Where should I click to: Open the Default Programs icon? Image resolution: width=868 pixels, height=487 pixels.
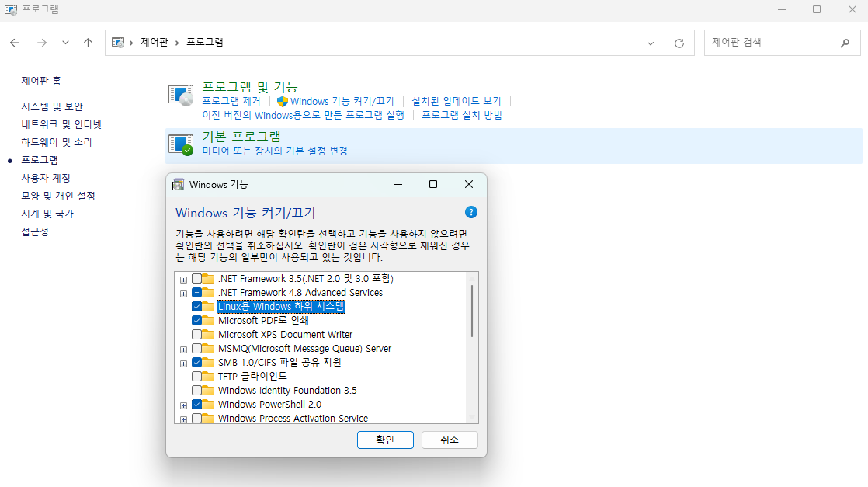pos(180,144)
